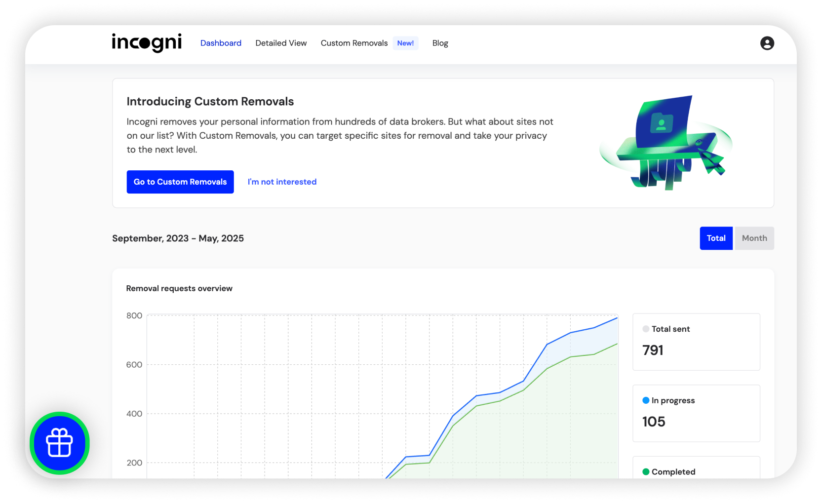822x504 pixels.
Task: Click the gray Total sent legend dot
Action: pyautogui.click(x=645, y=329)
